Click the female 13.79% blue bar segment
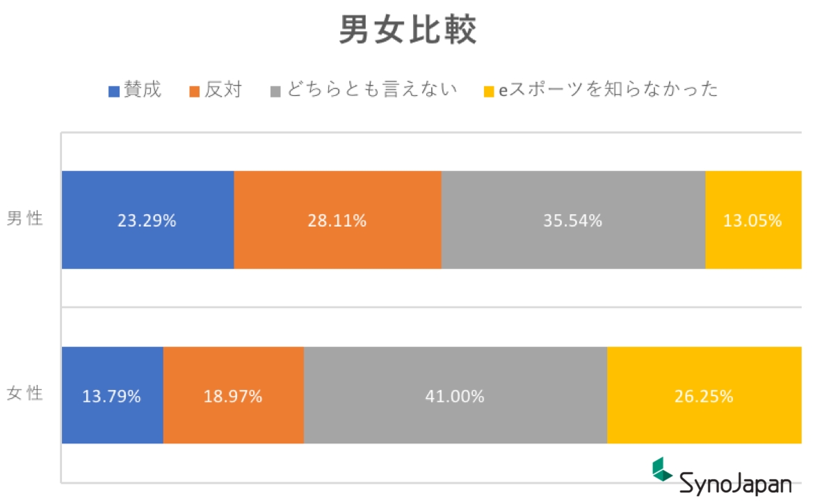 pos(112,395)
